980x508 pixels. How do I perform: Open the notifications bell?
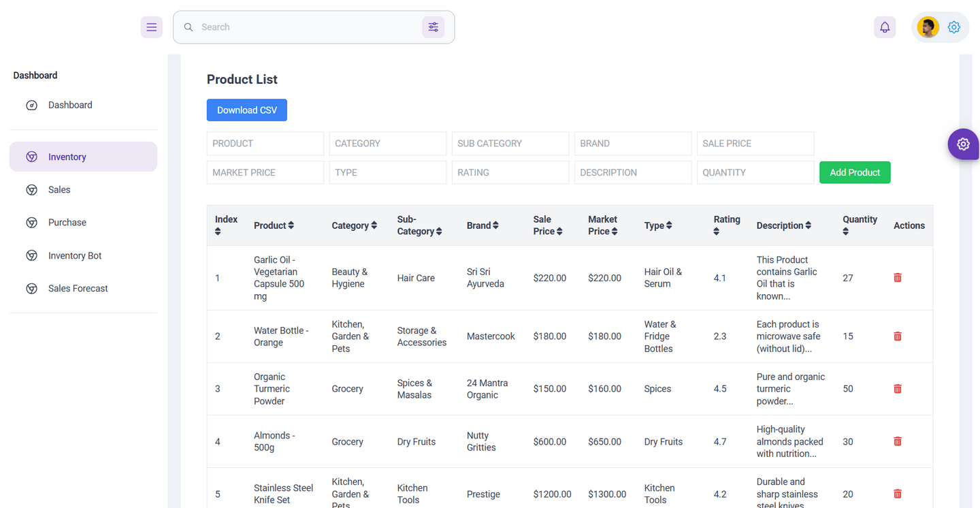pos(885,27)
